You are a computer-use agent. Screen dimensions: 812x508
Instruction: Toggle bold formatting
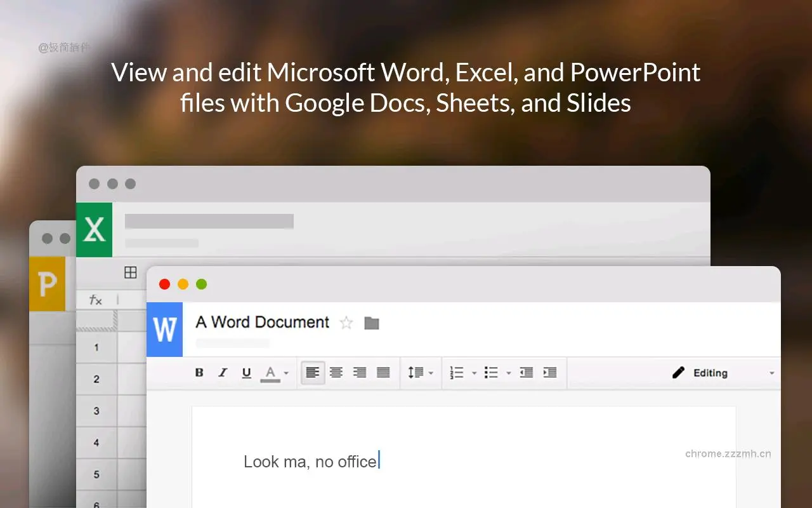tap(199, 373)
